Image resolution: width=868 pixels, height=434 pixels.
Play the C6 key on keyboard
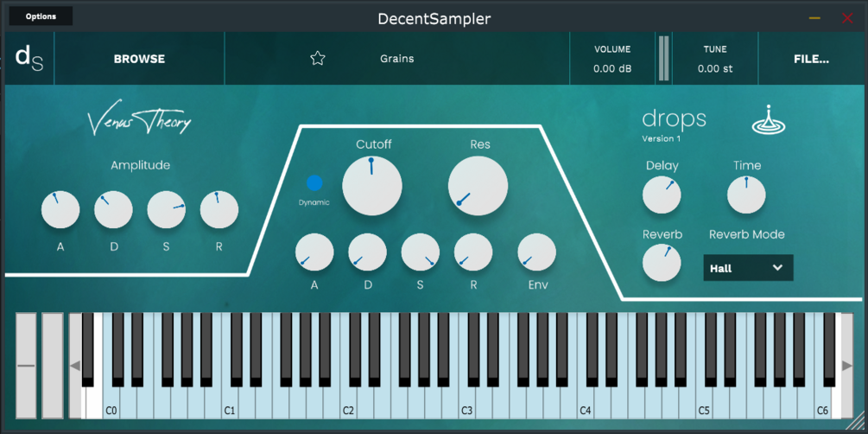coord(821,403)
